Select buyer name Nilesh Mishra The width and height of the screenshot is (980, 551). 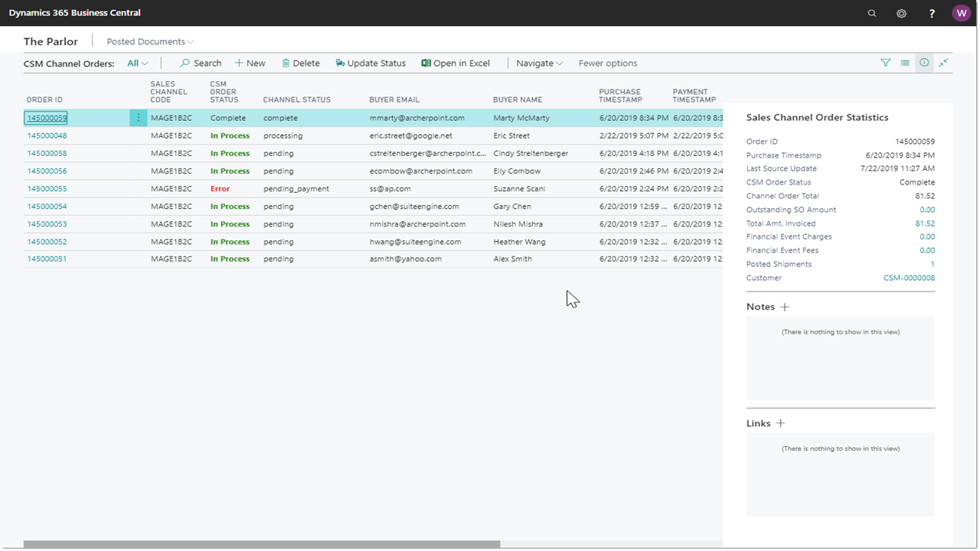point(518,223)
